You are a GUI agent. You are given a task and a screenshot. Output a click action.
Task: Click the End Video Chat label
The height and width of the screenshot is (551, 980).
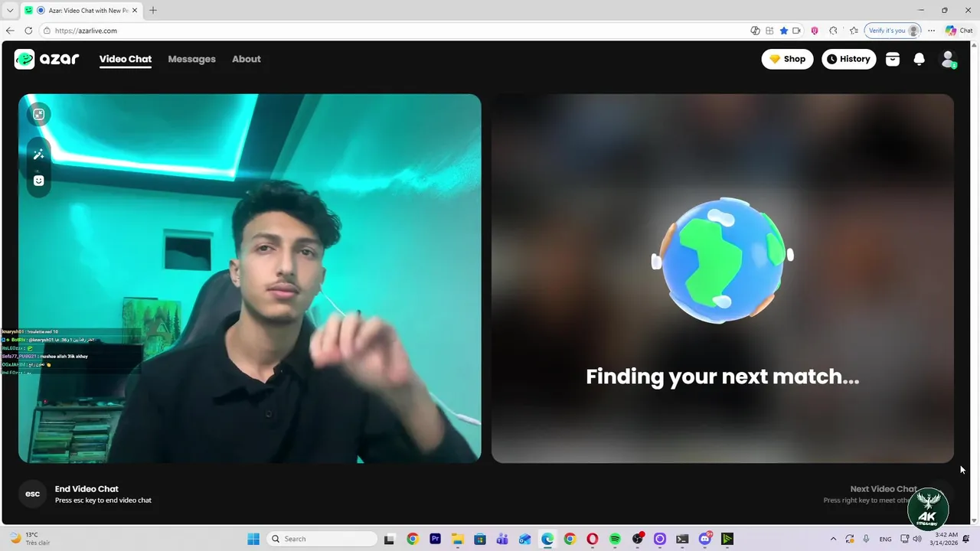(x=87, y=489)
